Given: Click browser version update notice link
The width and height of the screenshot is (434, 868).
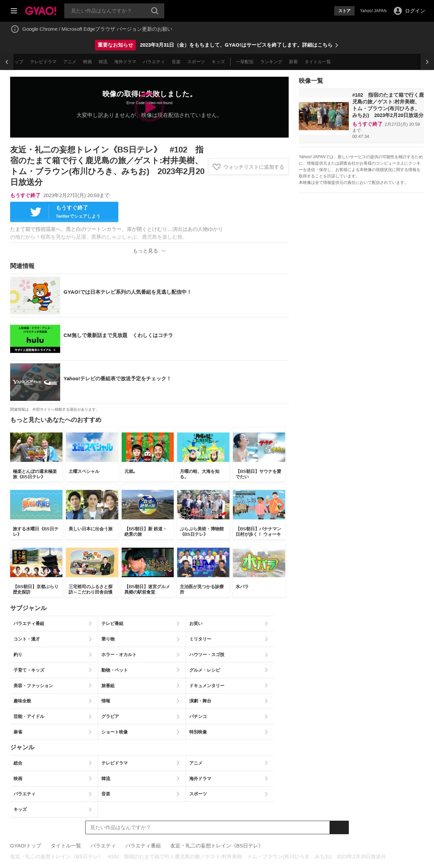Looking at the screenshot, I should click(97, 29).
